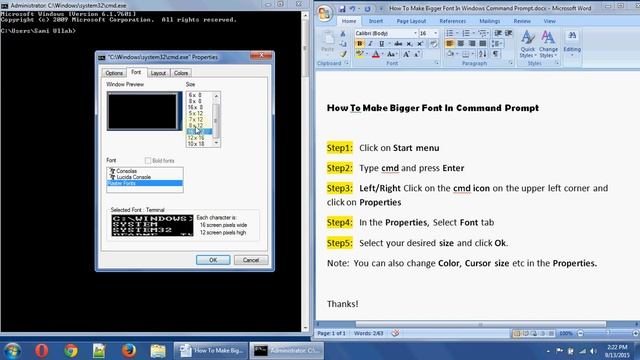Apply strikethrough formatting
This screenshot has width=640, height=360.
point(398,44)
